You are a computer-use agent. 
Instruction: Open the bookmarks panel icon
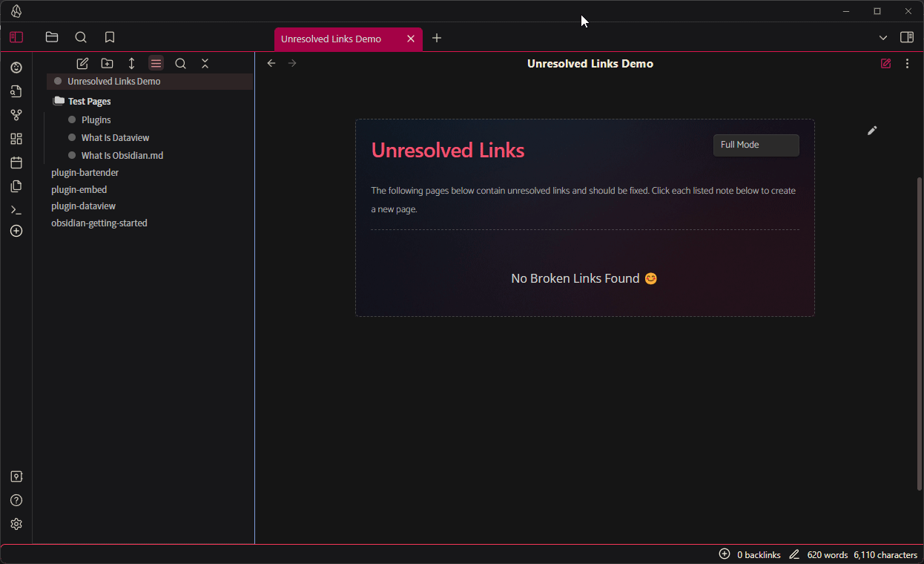110,37
